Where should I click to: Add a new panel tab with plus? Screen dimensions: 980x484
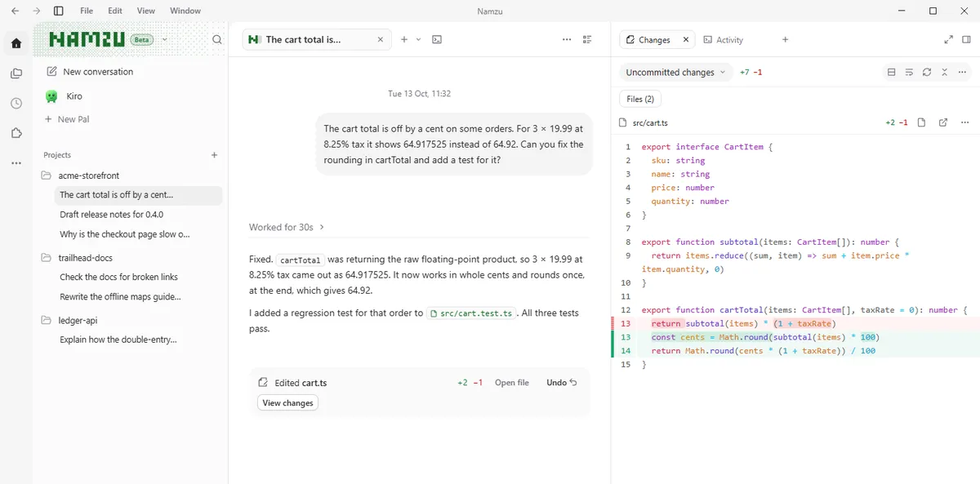click(x=785, y=39)
